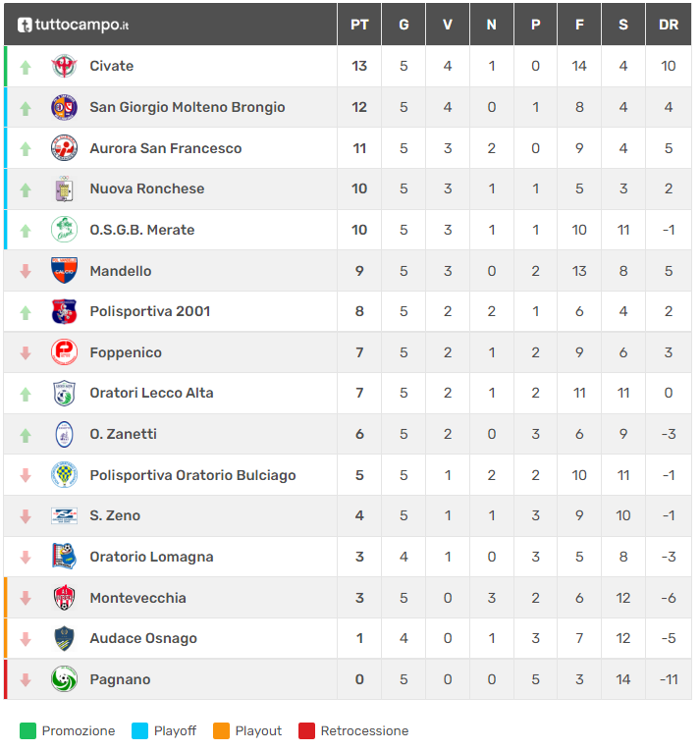Click the Pagnano team logo
Viewport: 700px width, 751px height.
[x=64, y=679]
